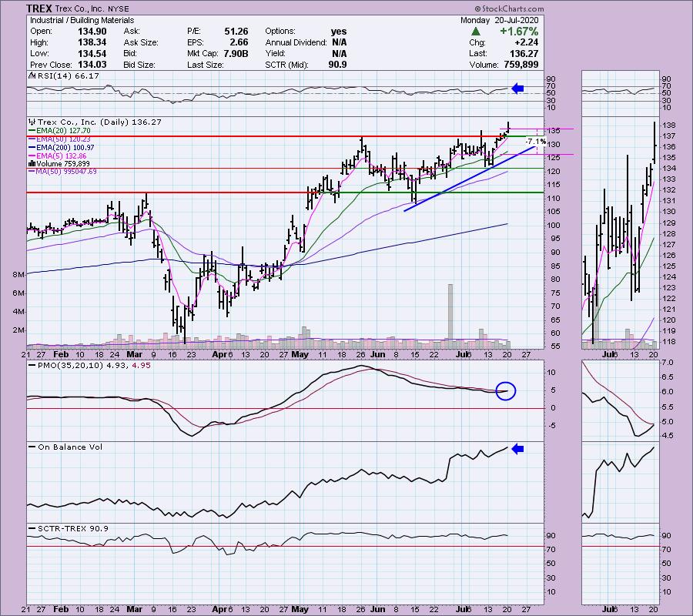
Task: Click the Industrial / Building Materials sector label
Action: tap(82, 20)
